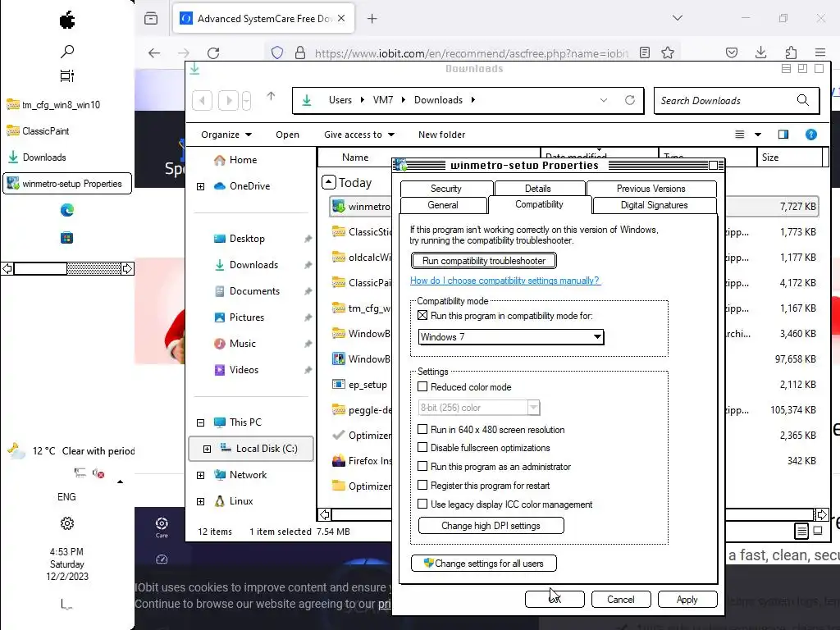Open the settings gear in taskbar
This screenshot has width=840, height=630.
(67, 523)
